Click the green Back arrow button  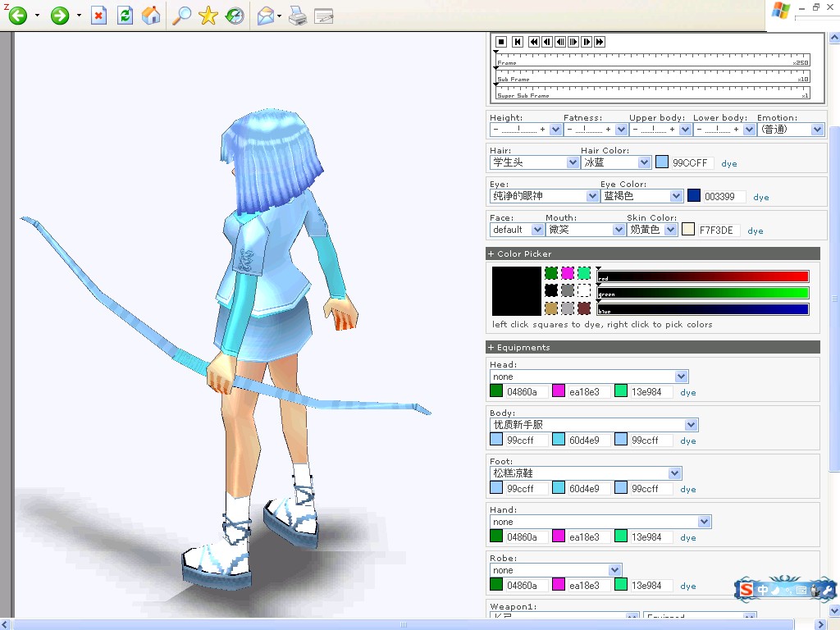click(18, 15)
